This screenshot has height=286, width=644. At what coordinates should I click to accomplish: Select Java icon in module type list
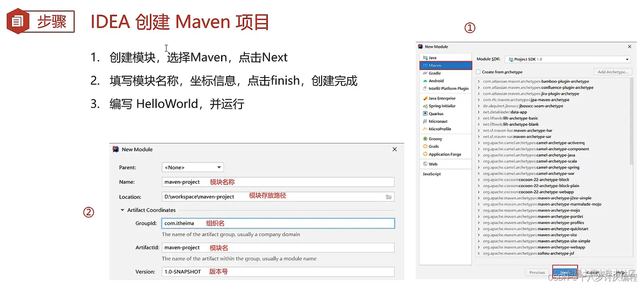click(425, 58)
